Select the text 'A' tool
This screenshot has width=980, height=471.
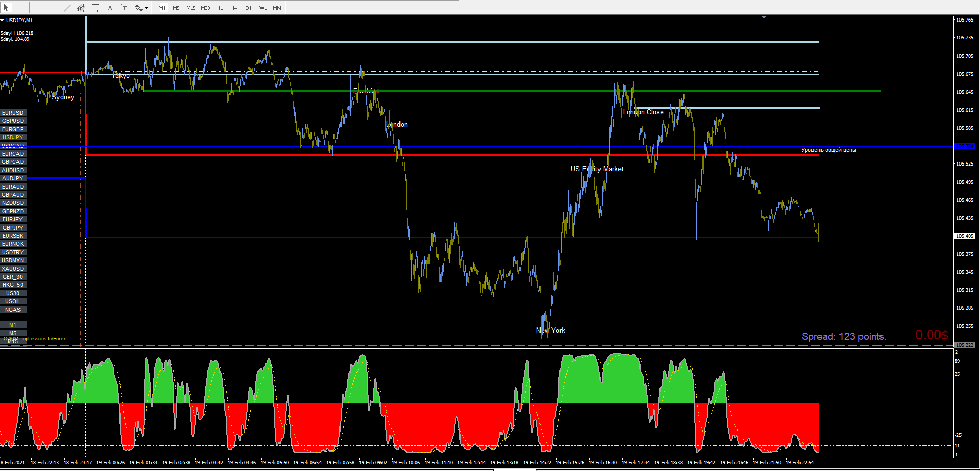coord(110,8)
